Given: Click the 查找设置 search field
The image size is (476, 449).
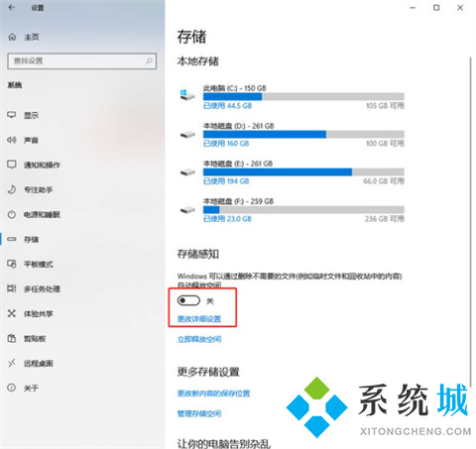Looking at the screenshot, I should click(81, 61).
